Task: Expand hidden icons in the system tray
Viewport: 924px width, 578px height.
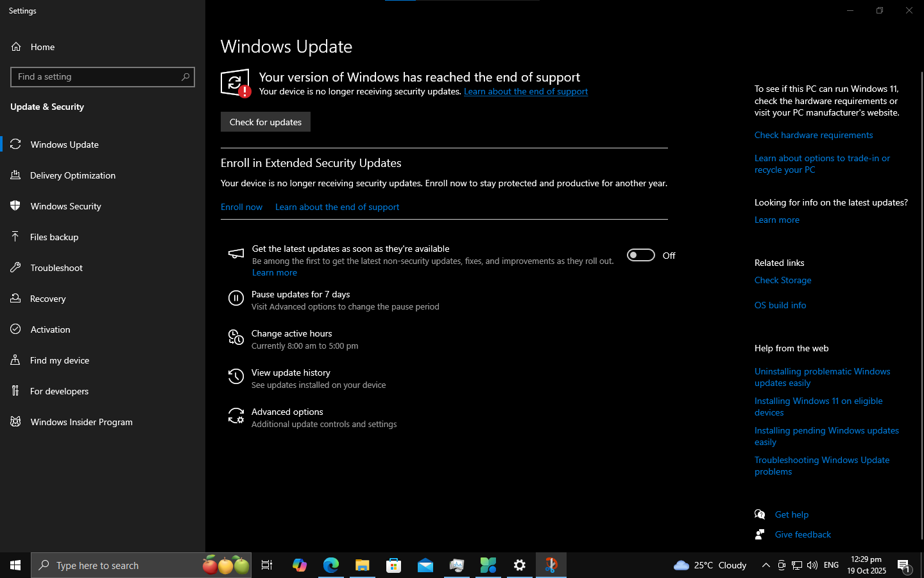Action: [766, 565]
